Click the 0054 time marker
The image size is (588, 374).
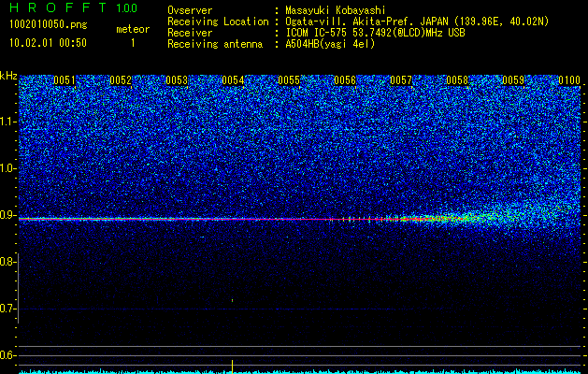pos(233,80)
